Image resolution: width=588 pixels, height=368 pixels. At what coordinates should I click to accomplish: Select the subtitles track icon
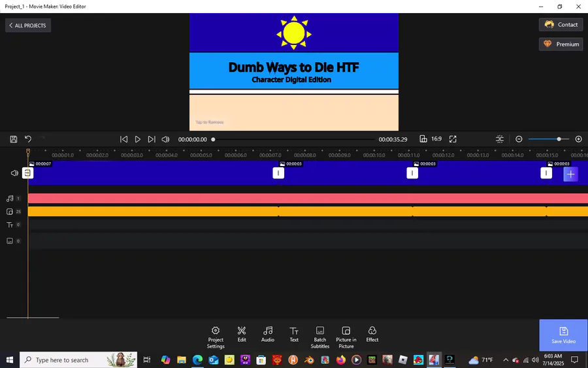tap(10, 241)
